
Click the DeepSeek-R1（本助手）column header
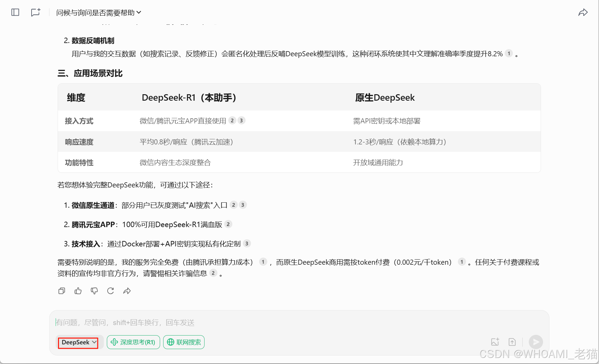pyautogui.click(x=189, y=98)
